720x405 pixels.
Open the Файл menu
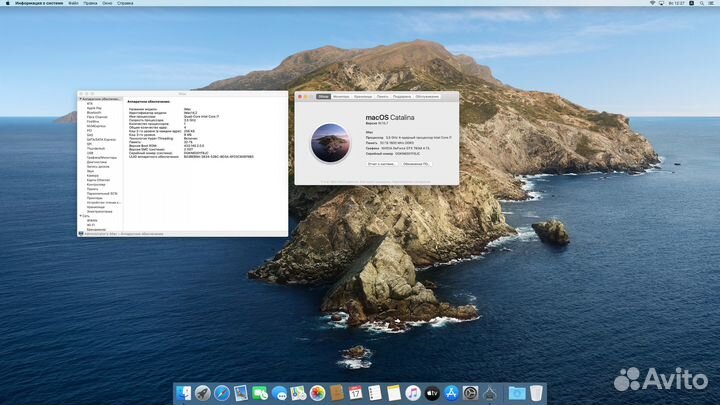(73, 3)
